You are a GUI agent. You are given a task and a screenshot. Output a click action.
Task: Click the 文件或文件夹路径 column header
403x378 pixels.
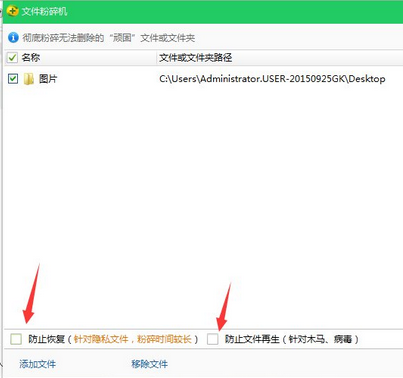pos(196,58)
